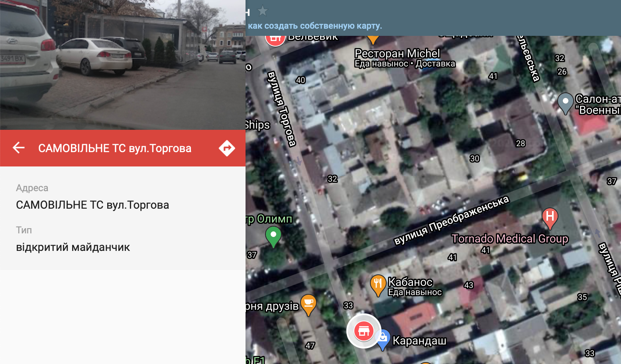This screenshot has width=621, height=364.
Task: Click the Tornado Medical Group hospital pin
Action: (x=550, y=217)
